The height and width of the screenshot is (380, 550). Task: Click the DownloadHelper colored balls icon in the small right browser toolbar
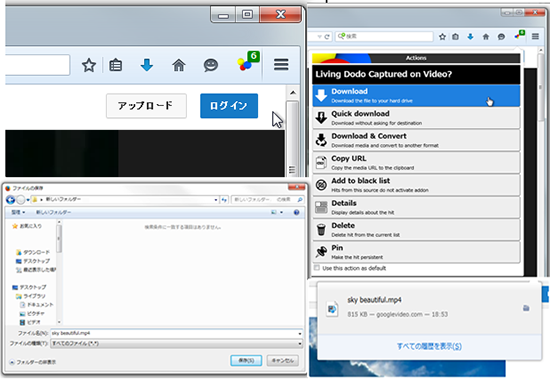point(519,35)
